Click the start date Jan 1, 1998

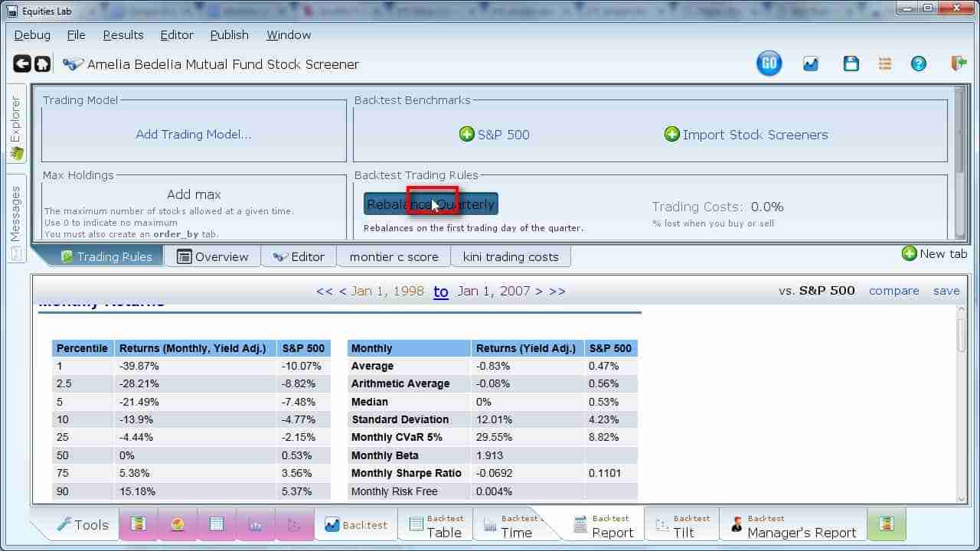pos(387,291)
